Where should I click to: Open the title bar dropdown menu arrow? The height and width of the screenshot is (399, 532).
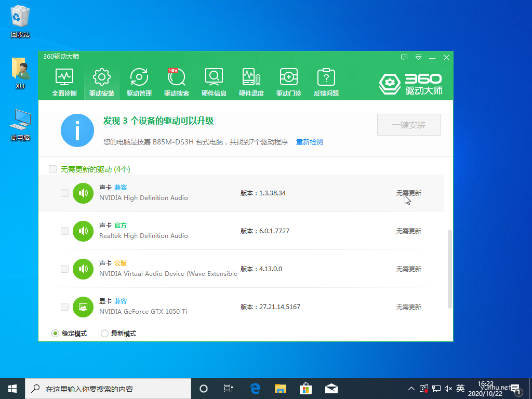[x=418, y=57]
